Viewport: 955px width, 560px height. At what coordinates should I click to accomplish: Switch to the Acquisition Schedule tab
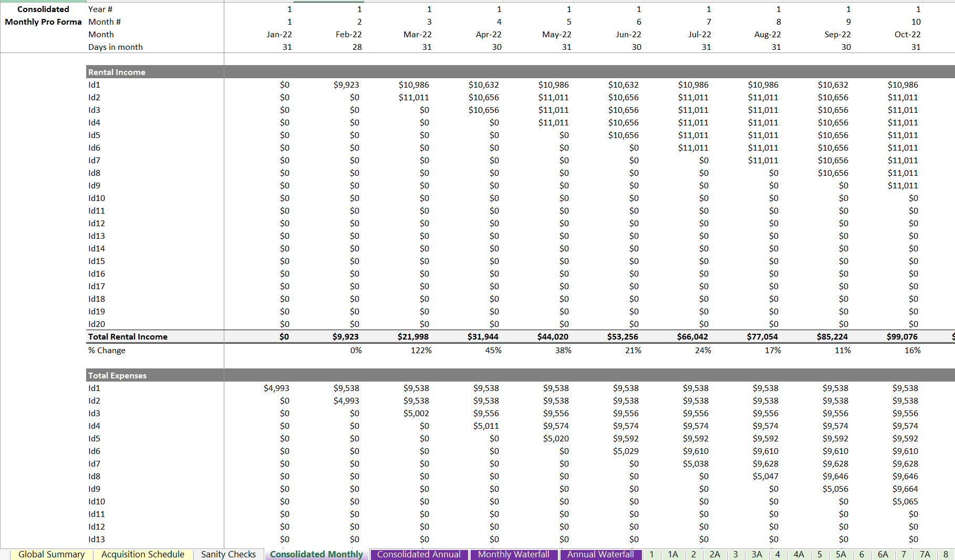point(142,554)
